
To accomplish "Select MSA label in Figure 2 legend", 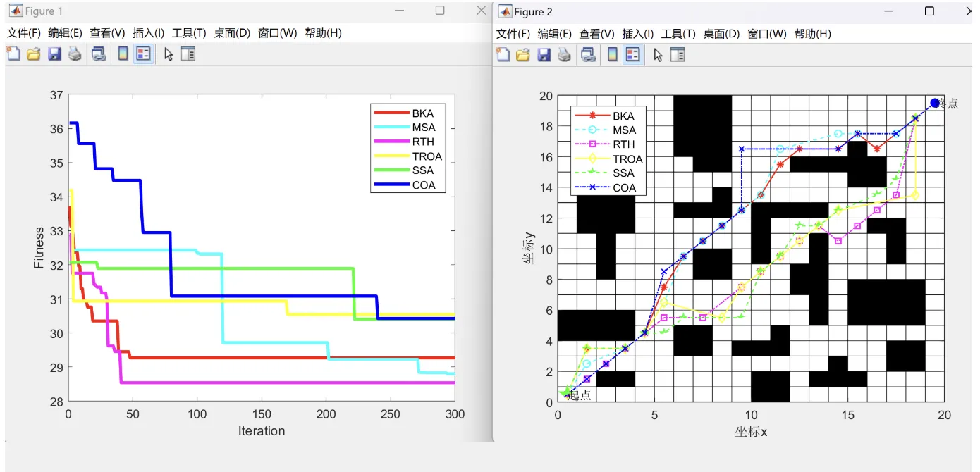I will click(x=624, y=130).
